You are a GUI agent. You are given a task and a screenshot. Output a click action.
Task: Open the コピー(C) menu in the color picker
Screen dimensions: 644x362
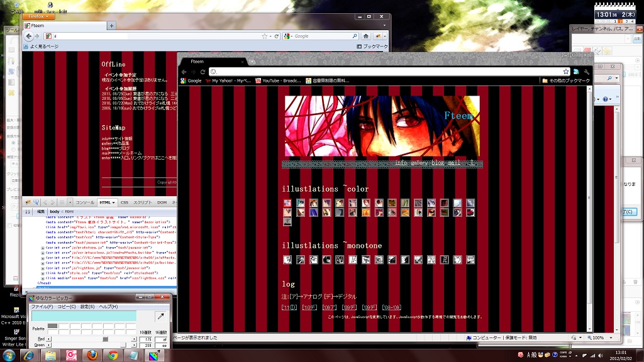67,307
